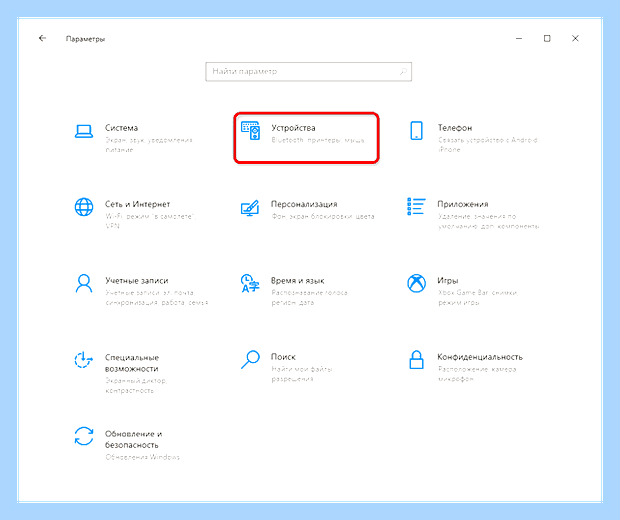
Task: Open the Учетные записи person icon
Action: click(x=84, y=284)
